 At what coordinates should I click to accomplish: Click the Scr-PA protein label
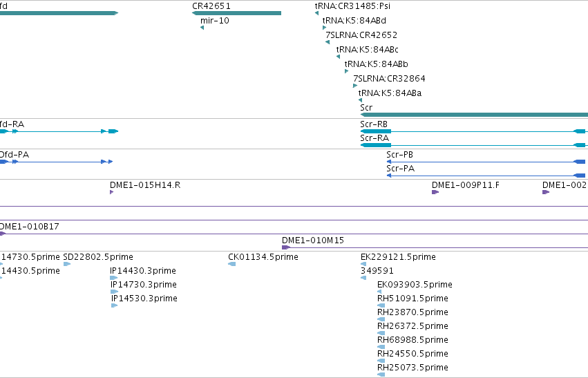tap(401, 169)
